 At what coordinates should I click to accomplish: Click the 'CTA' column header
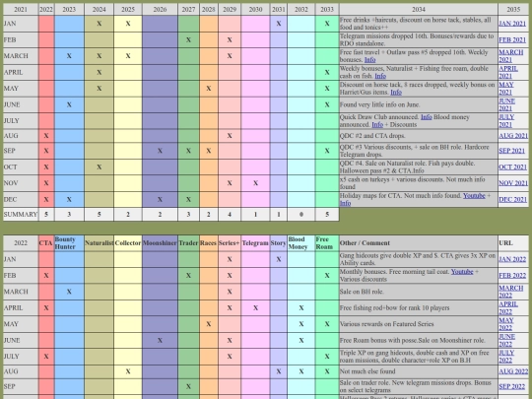coord(46,243)
